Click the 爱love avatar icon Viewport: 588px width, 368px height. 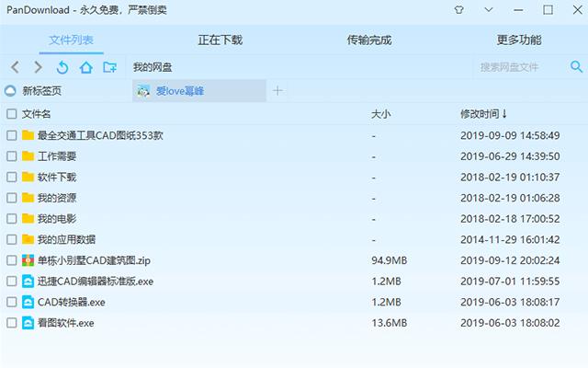pyautogui.click(x=143, y=91)
